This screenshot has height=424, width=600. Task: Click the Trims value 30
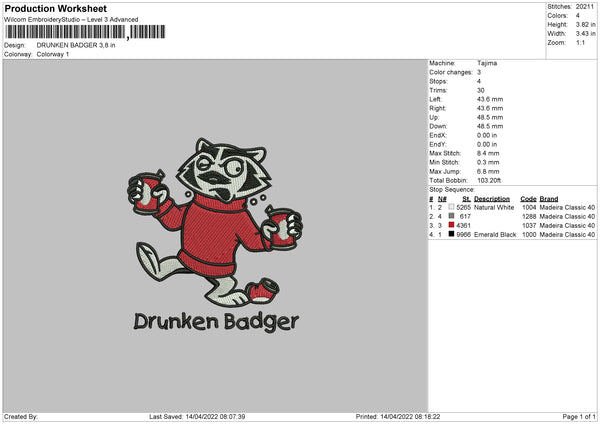[x=481, y=90]
